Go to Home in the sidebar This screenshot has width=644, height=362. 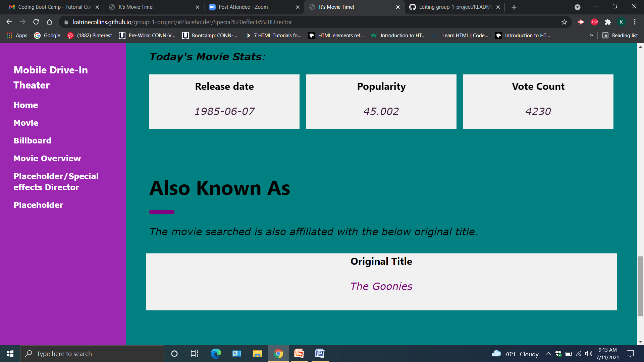click(26, 105)
